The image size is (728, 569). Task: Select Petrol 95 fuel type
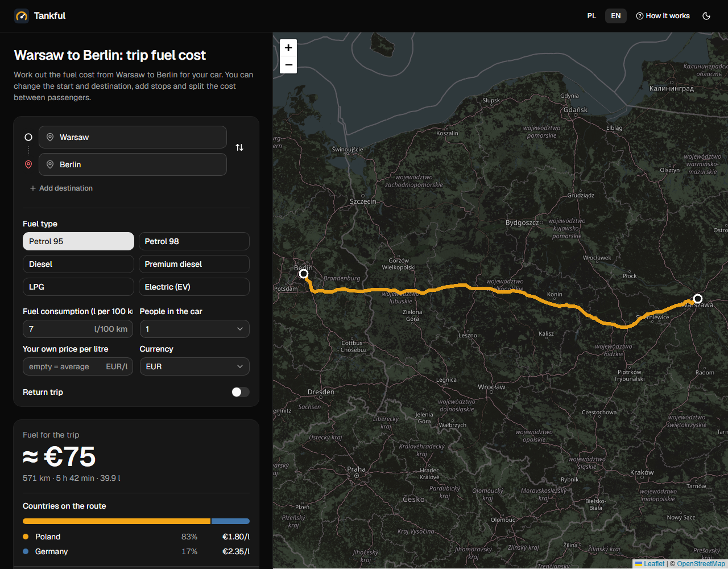click(x=78, y=241)
